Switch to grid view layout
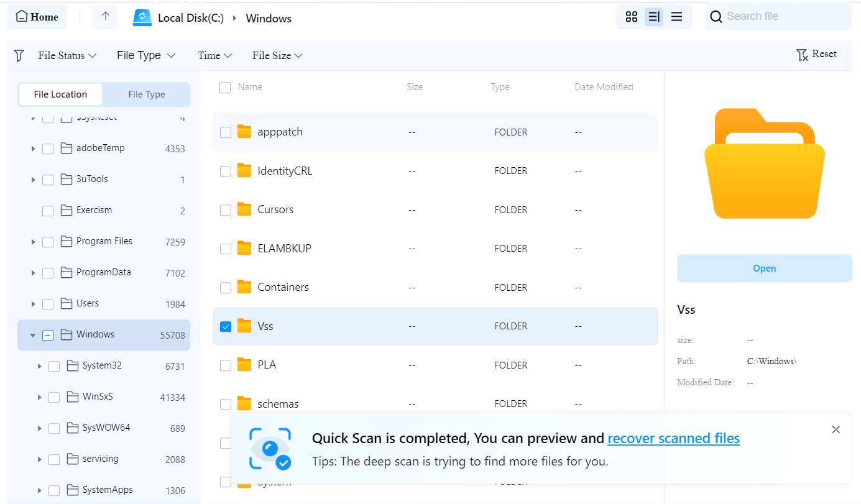This screenshot has width=861, height=504. [632, 17]
